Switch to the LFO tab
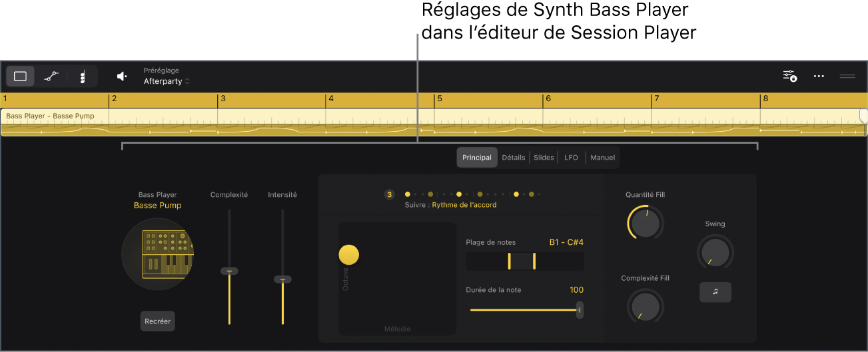The image size is (868, 352). click(x=572, y=158)
